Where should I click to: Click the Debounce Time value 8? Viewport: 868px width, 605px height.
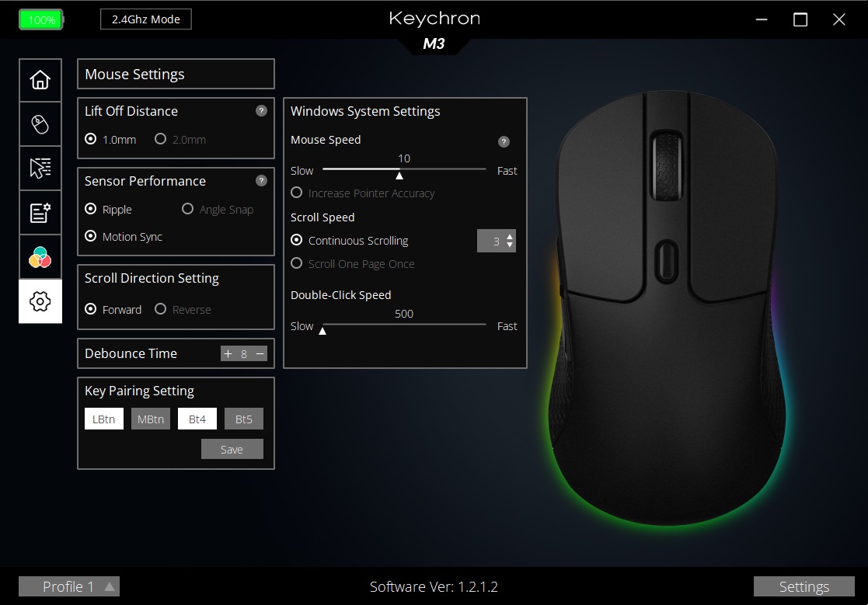click(243, 354)
